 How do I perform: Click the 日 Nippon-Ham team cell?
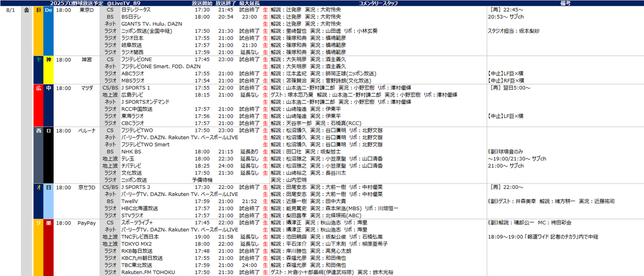48,201
